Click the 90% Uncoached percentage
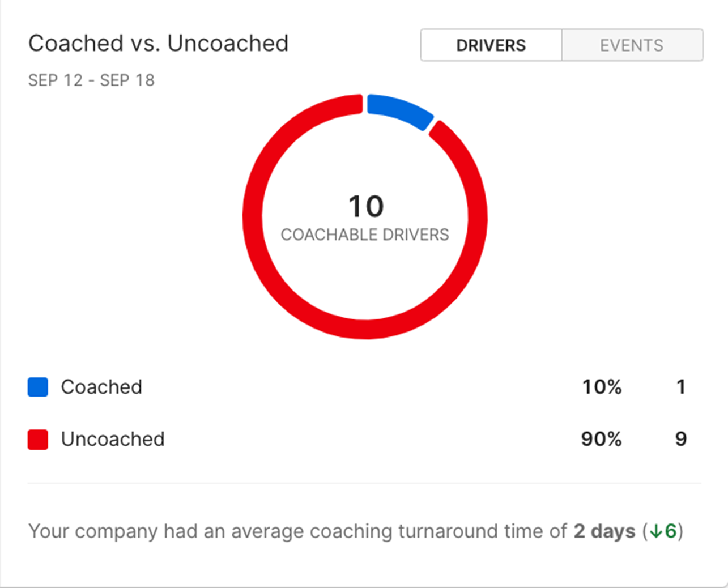Image resolution: width=728 pixels, height=588 pixels. 602,439
